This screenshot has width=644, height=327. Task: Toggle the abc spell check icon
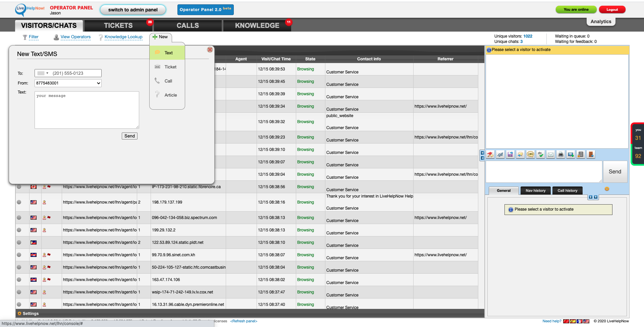[x=540, y=155]
